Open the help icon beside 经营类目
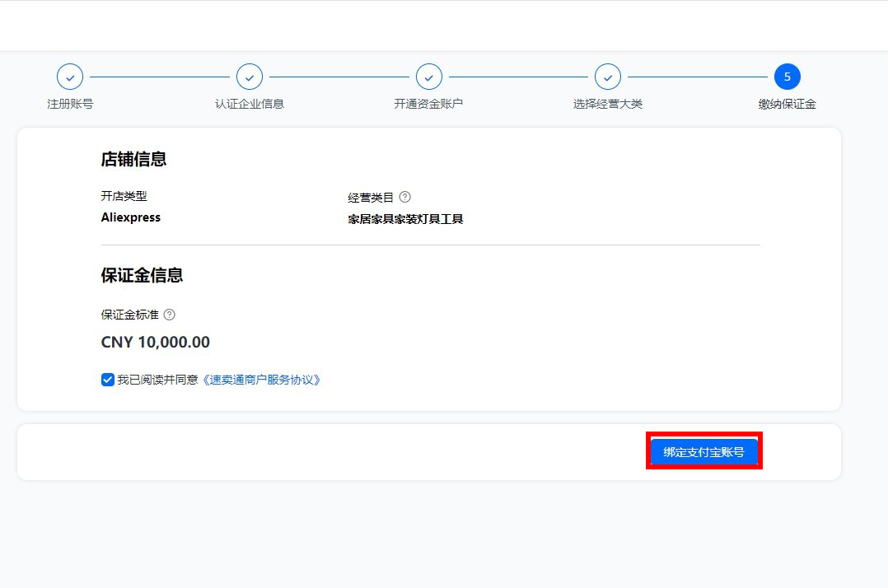The width and height of the screenshot is (888, 588). pos(404,198)
